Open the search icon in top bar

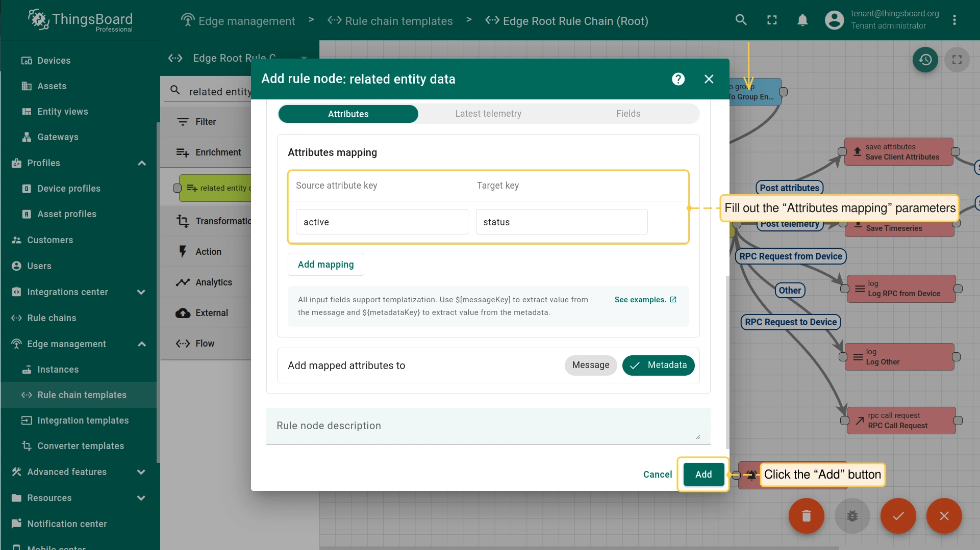click(x=741, y=20)
